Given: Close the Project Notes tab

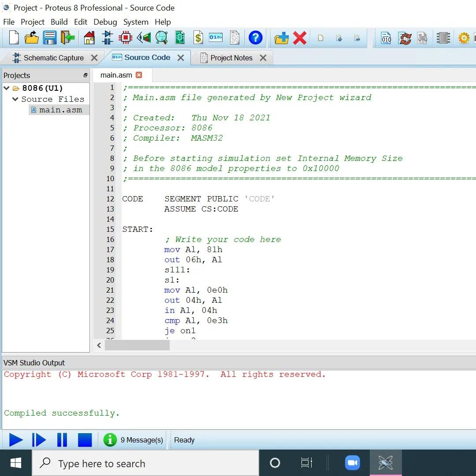Looking at the screenshot, I should 263,58.
